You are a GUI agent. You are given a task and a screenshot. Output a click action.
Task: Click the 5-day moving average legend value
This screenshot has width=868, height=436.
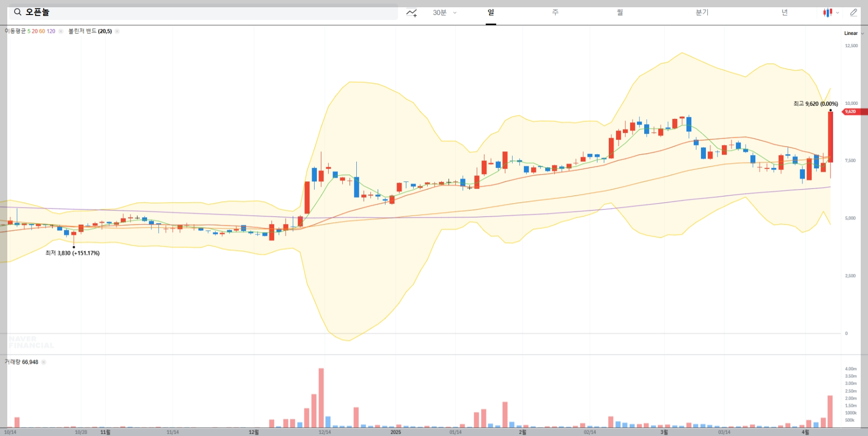pyautogui.click(x=29, y=31)
